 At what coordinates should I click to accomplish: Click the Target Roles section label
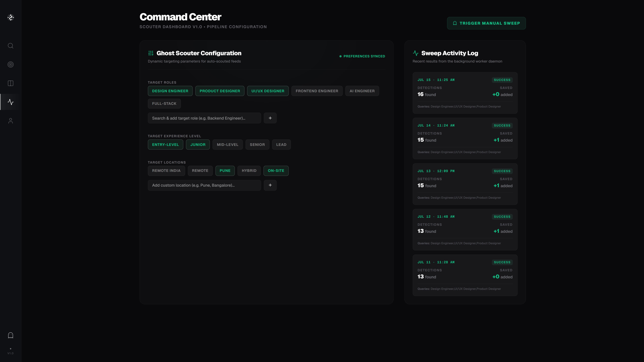coord(162,82)
